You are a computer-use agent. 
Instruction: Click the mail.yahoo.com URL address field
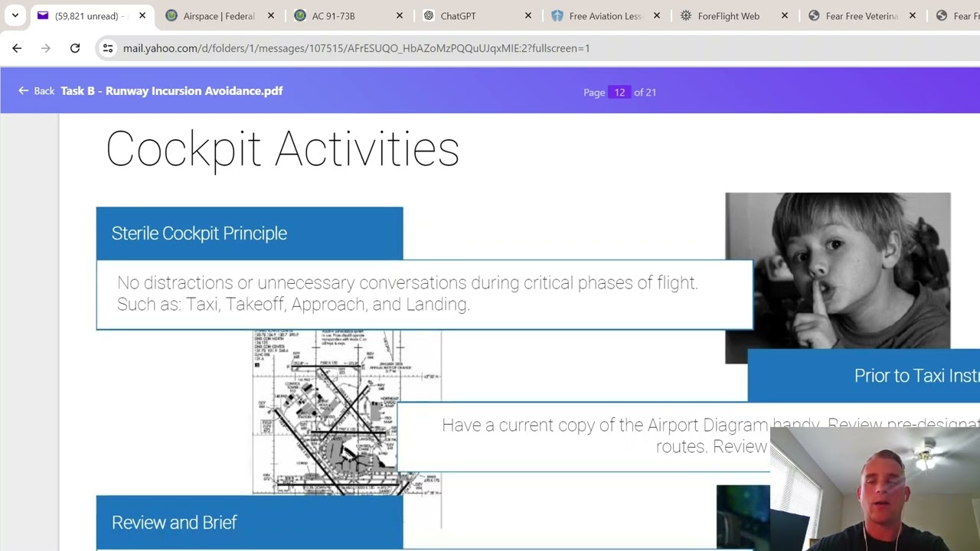pos(356,48)
